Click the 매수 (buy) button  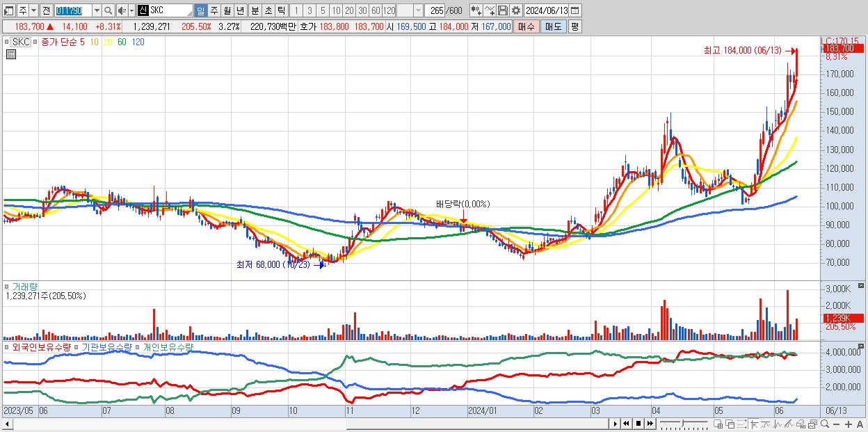527,26
